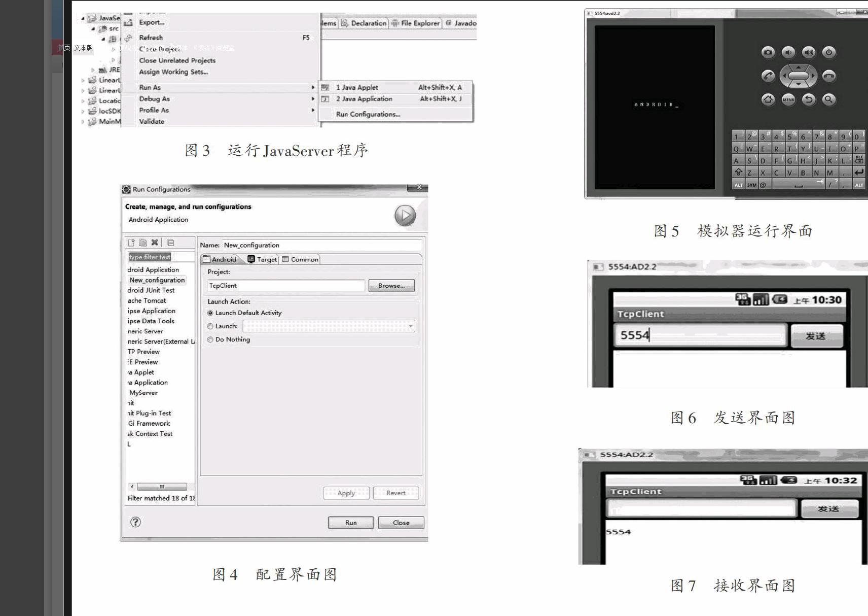
Task: Click the Refresh icon in context menu
Action: (x=128, y=38)
